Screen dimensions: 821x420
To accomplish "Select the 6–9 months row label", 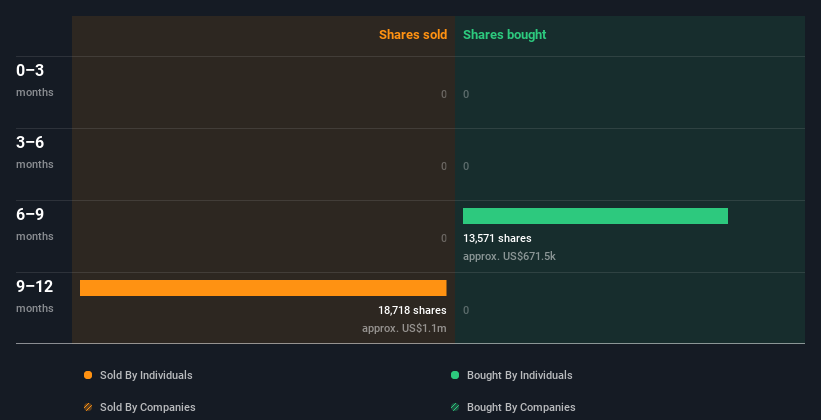I will (x=35, y=224).
